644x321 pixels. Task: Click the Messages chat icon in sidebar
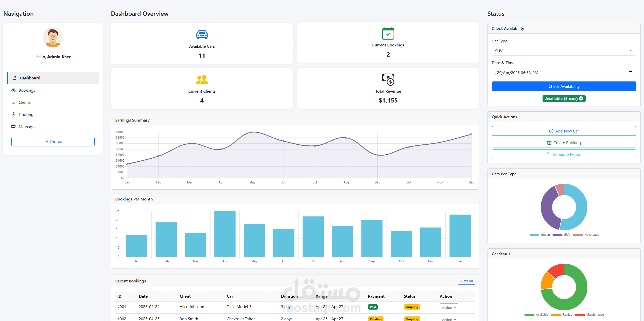point(13,127)
